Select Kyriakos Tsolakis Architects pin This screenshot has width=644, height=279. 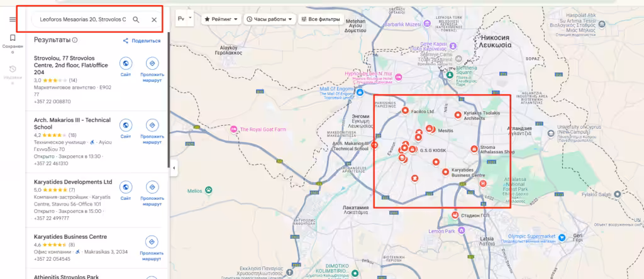point(458,115)
